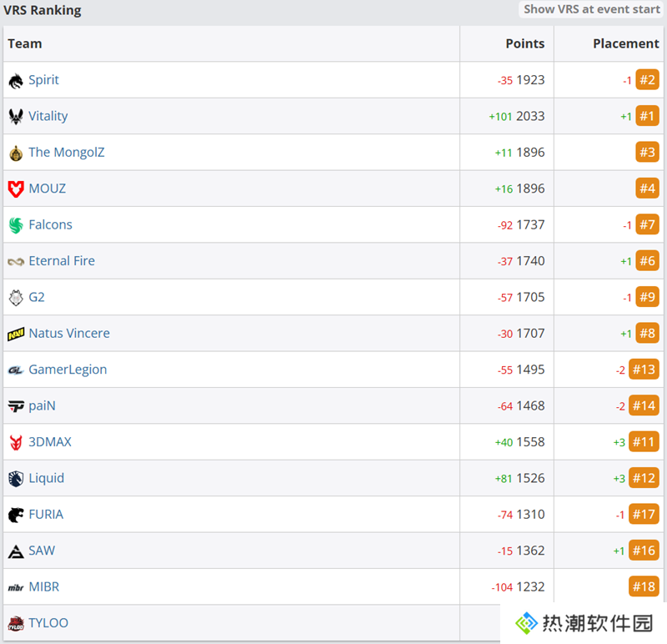Click the Eternal Fire infinity logo
The image size is (667, 644).
tap(16, 261)
